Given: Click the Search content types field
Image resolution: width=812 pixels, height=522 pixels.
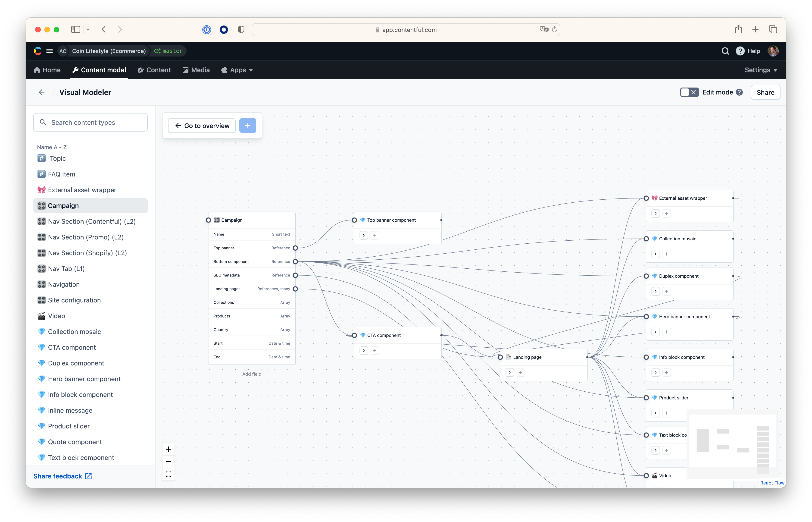Looking at the screenshot, I should pyautogui.click(x=91, y=122).
